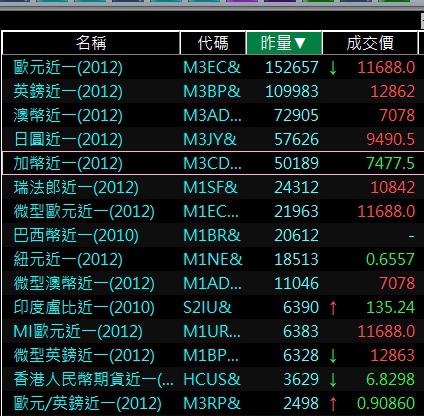Image resolution: width=424 pixels, height=416 pixels.
Task: Select the 香港人民幣期貨近一 row name
Action: pyautogui.click(x=93, y=380)
